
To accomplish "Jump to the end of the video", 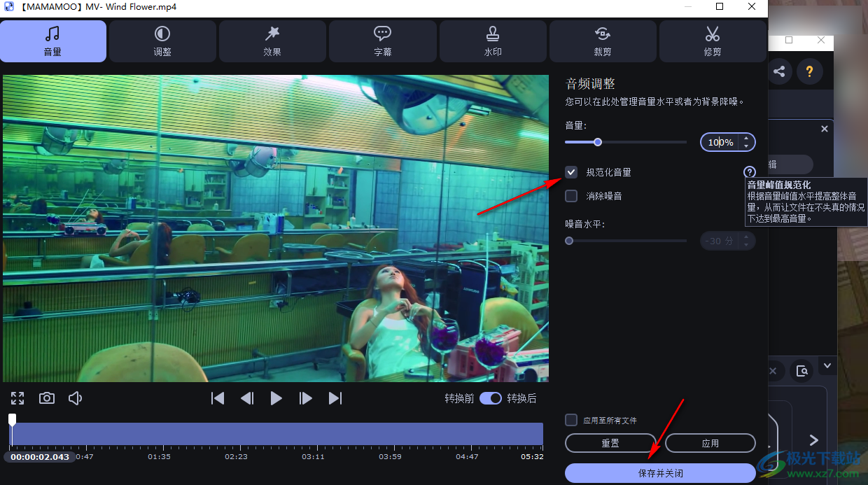I will (335, 398).
